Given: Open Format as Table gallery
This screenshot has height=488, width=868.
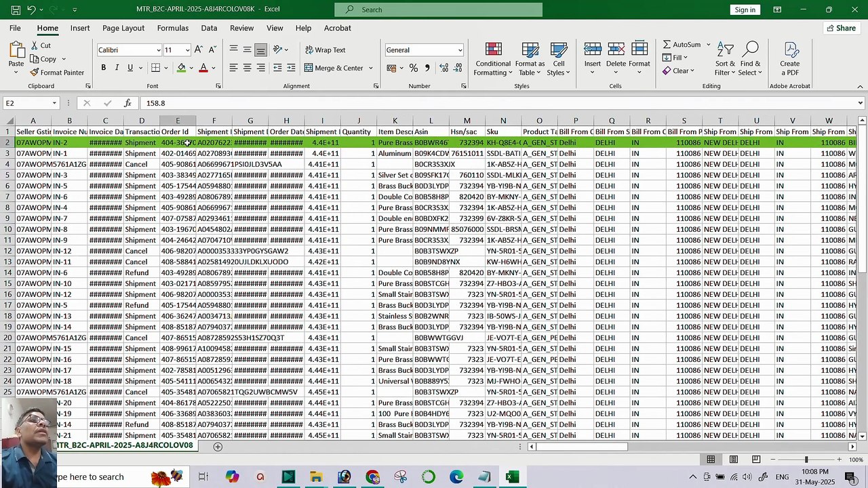Looking at the screenshot, I should 530,60.
